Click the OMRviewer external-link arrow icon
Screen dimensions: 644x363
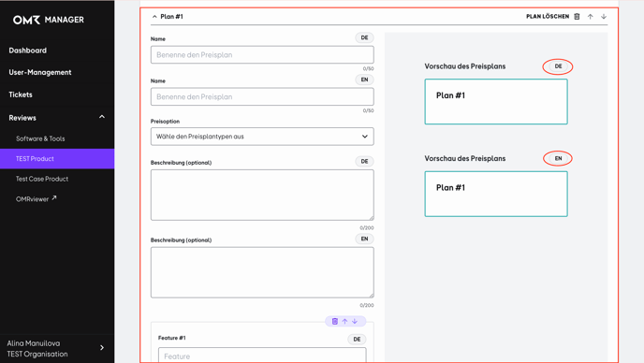coord(54,198)
